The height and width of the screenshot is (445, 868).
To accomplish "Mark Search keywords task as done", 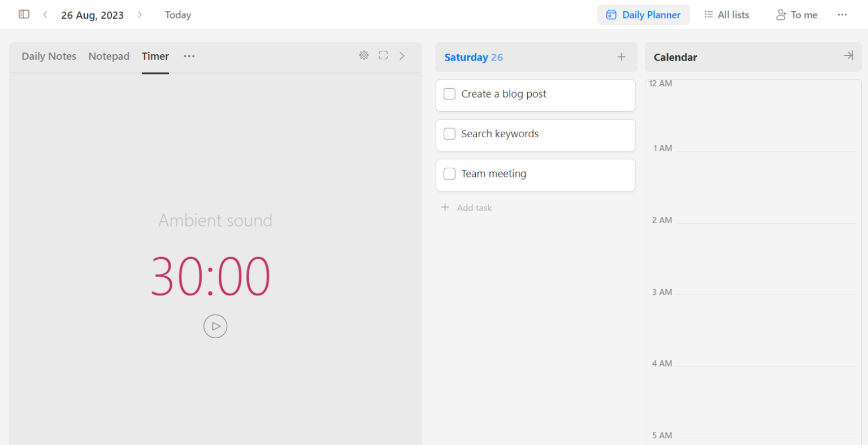I will [x=450, y=134].
